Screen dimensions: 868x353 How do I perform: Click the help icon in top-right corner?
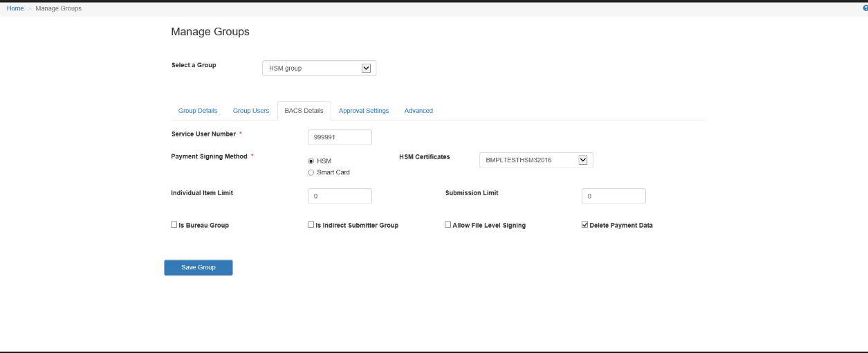[x=865, y=8]
